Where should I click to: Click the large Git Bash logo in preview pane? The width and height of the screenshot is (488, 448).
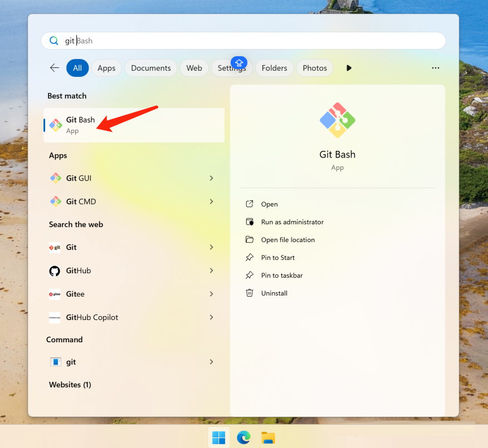click(338, 120)
